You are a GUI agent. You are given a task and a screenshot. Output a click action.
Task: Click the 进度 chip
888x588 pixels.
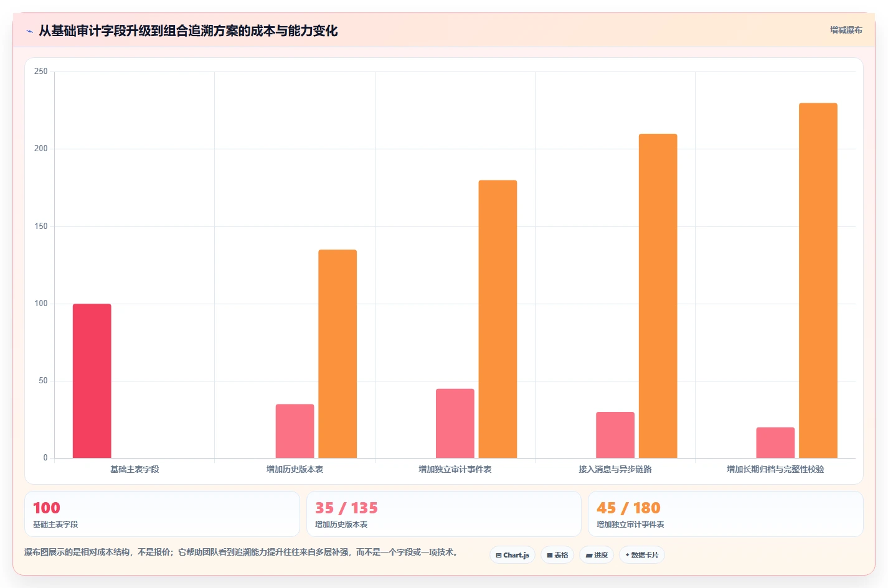597,555
